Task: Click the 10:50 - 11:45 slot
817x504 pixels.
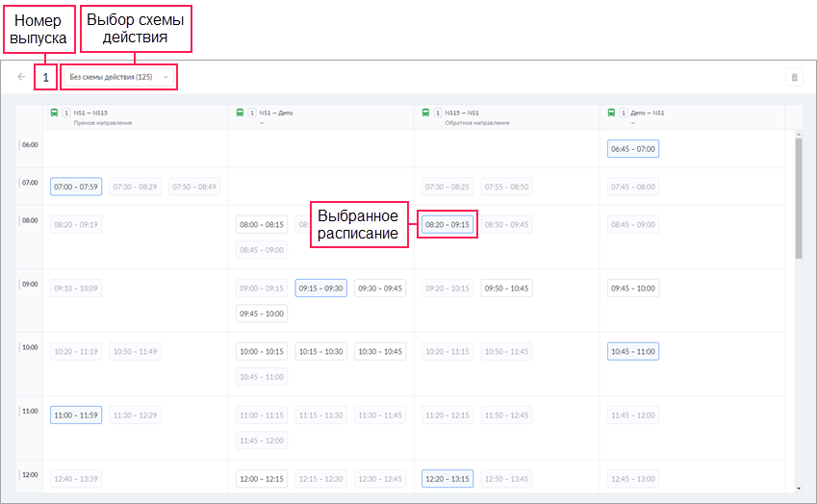Action: click(x=506, y=351)
